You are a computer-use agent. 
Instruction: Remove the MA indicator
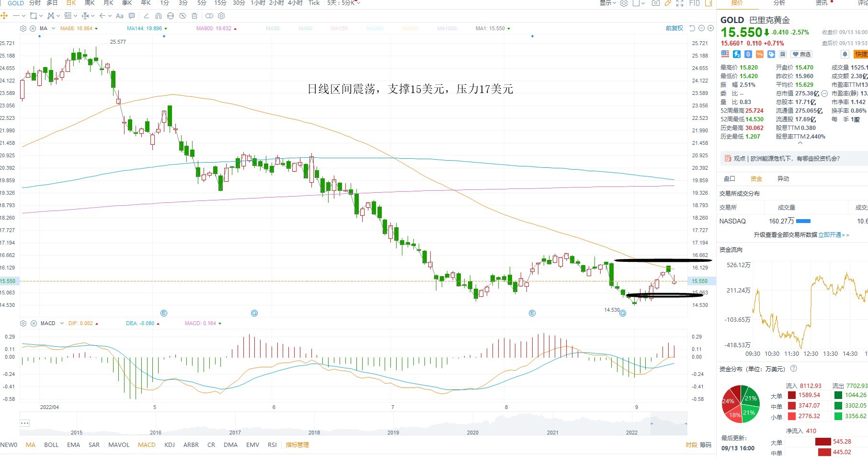33,28
